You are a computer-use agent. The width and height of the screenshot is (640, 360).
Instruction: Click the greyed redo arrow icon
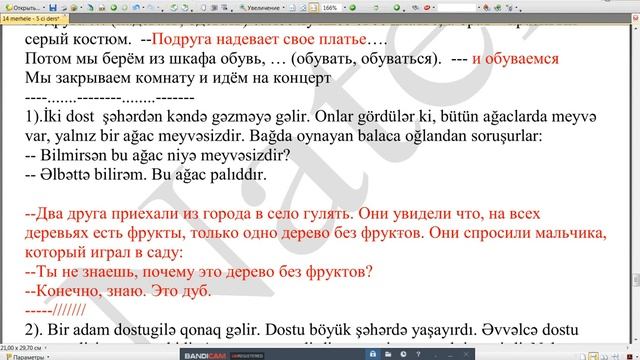[150, 8]
